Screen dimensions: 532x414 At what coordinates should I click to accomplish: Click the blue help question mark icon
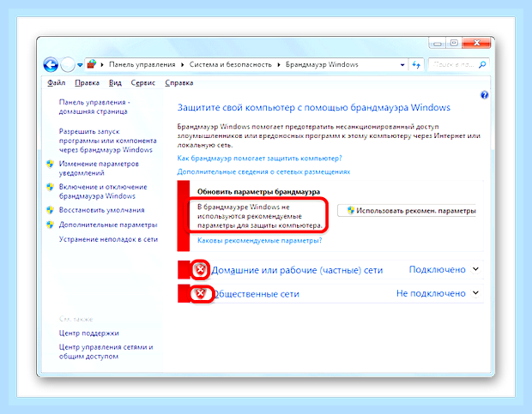484,95
